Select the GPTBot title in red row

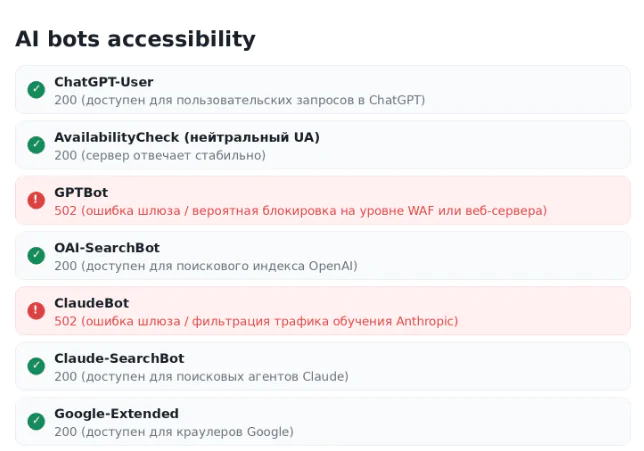click(x=81, y=192)
